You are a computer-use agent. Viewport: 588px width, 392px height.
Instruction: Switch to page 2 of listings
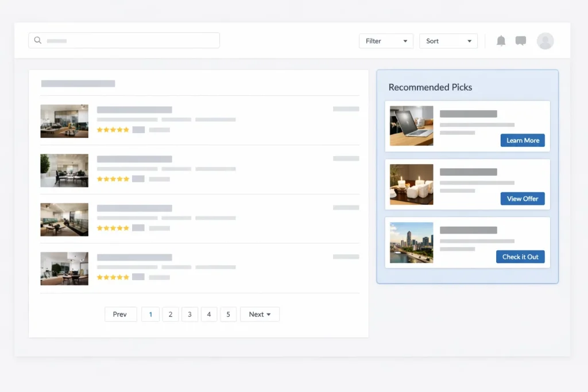[170, 314]
